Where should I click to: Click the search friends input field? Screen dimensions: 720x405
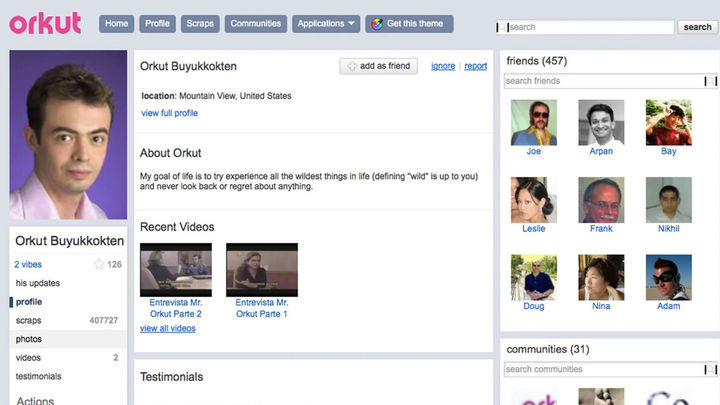click(x=604, y=81)
